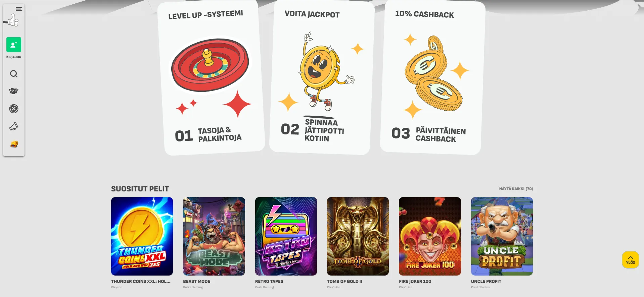Open the Level Up -systeemi card
The image size is (644, 297).
click(211, 78)
